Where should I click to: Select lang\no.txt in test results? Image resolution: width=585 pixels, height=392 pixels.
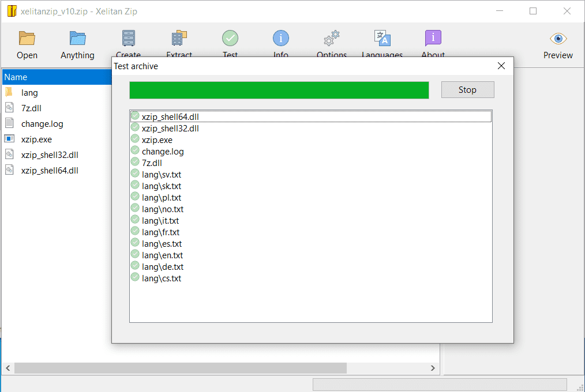click(163, 209)
